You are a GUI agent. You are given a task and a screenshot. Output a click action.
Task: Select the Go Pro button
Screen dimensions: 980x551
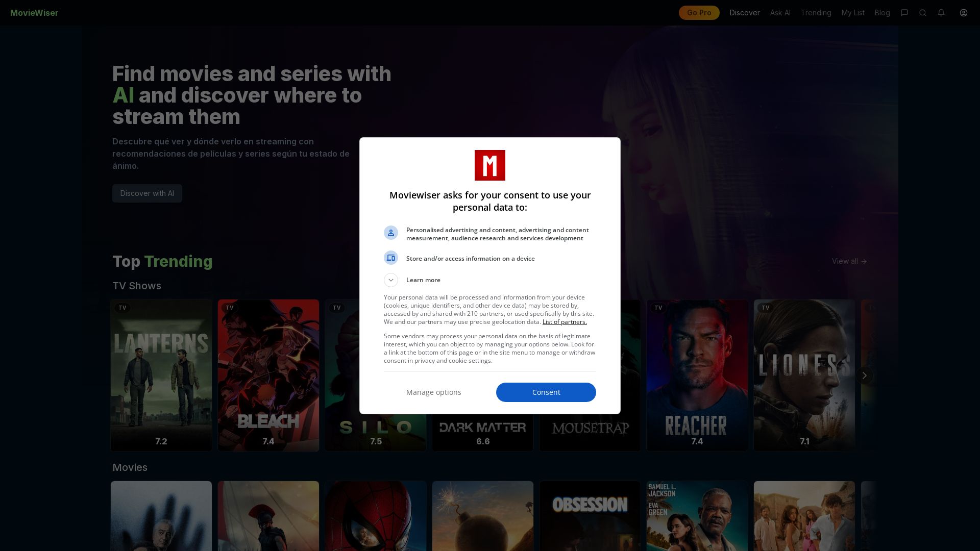click(x=699, y=13)
